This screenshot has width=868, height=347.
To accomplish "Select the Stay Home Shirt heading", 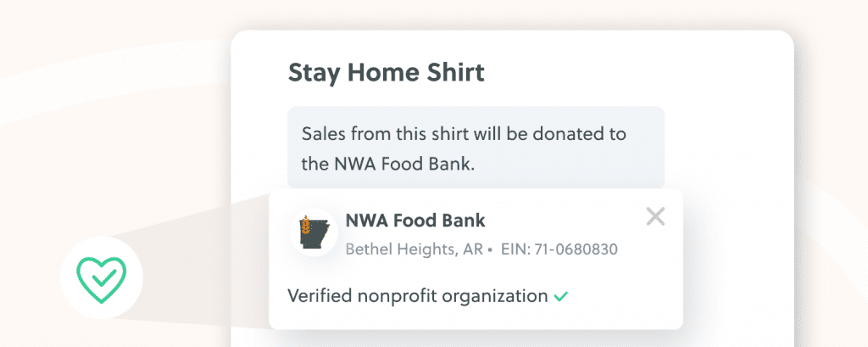I will [387, 73].
